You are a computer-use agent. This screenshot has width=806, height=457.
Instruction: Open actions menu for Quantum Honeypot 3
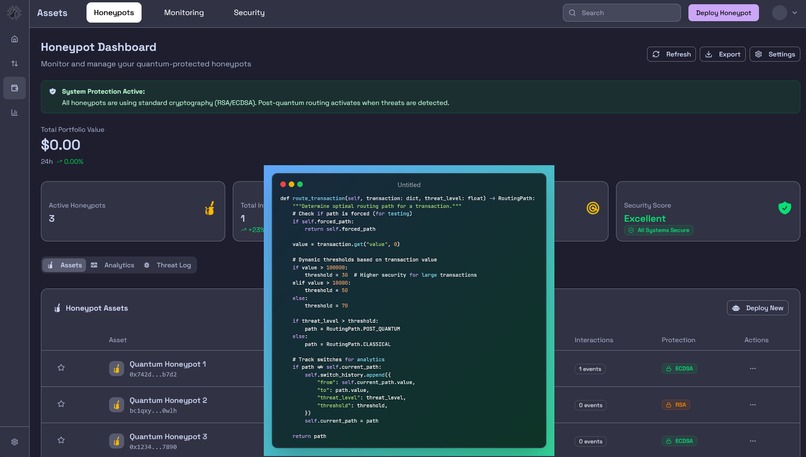(x=753, y=441)
